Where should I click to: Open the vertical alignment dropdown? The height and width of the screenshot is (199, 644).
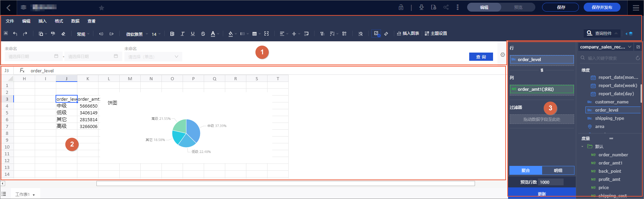(295, 33)
